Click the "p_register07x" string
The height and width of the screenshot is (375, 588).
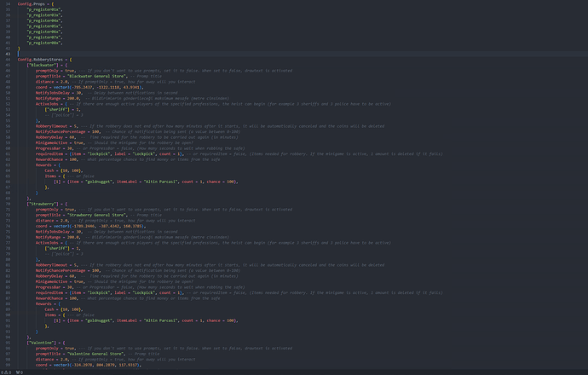(43, 37)
